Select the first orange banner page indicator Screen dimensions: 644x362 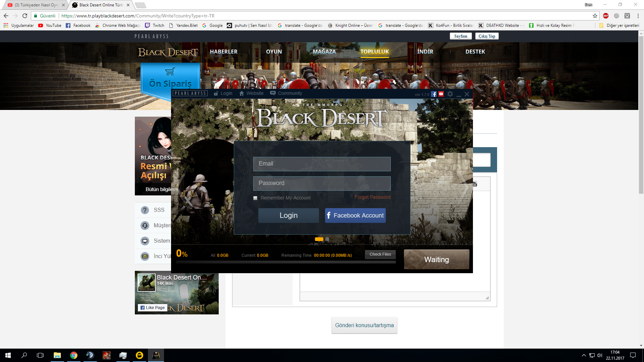pyautogui.click(x=319, y=239)
